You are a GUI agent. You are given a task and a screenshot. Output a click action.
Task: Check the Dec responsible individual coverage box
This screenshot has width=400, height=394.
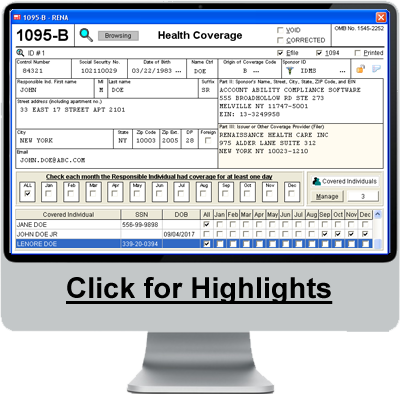tap(292, 193)
